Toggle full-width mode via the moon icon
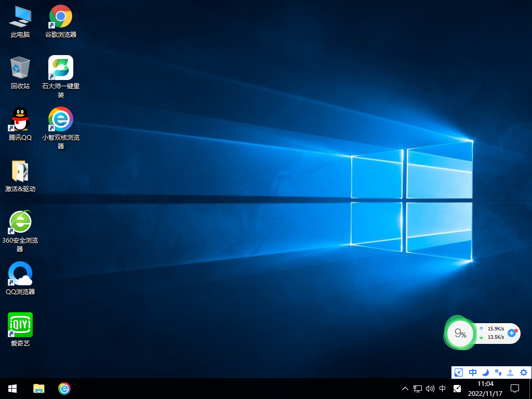532x399 pixels. [x=485, y=373]
